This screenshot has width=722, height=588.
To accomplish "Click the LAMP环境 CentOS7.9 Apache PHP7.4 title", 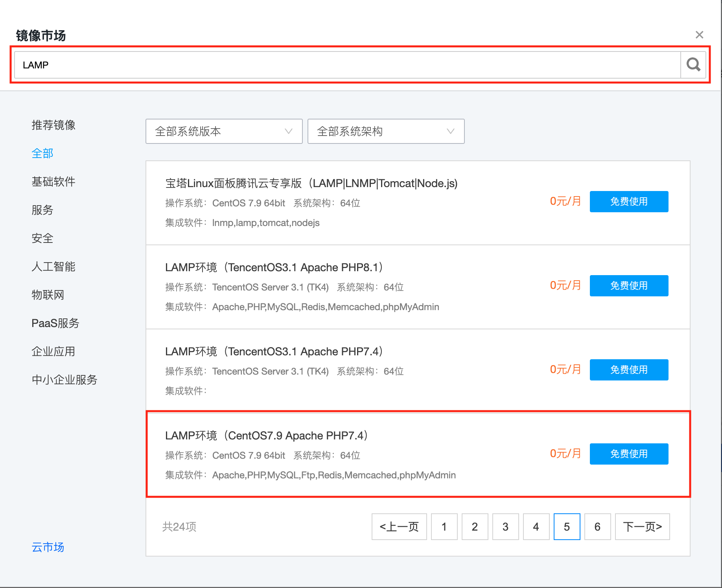I will click(x=267, y=435).
